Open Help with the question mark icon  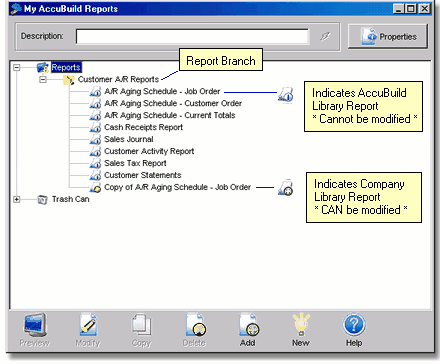click(354, 325)
